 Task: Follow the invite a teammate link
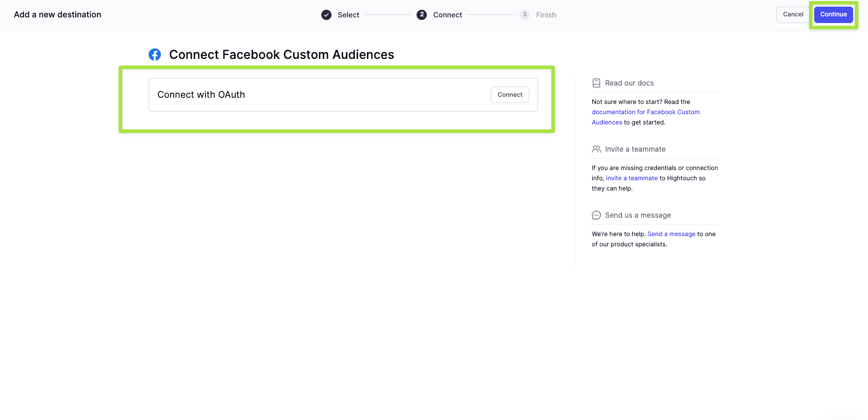click(x=631, y=178)
